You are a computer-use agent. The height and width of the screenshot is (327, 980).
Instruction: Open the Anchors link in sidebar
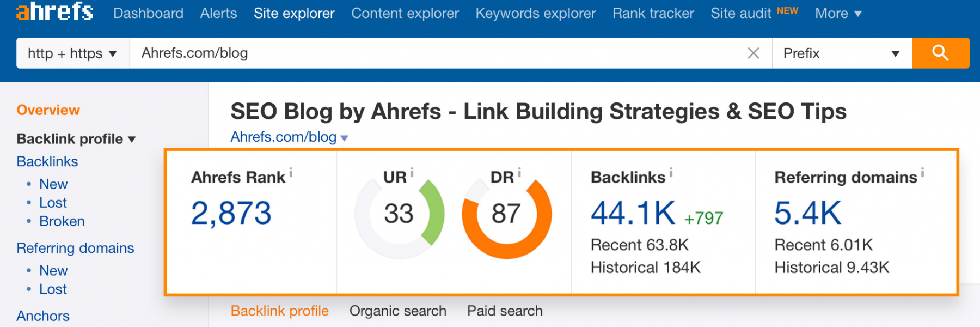43,316
